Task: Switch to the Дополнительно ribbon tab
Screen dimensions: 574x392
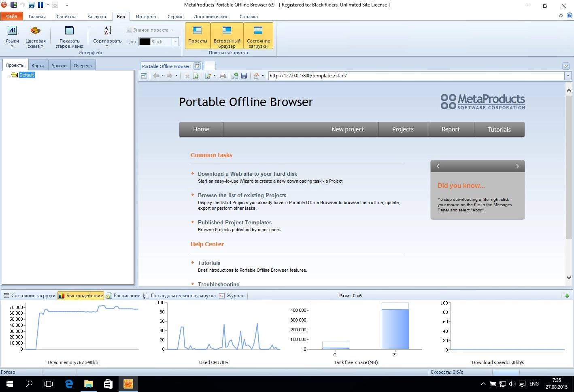Action: point(211,17)
